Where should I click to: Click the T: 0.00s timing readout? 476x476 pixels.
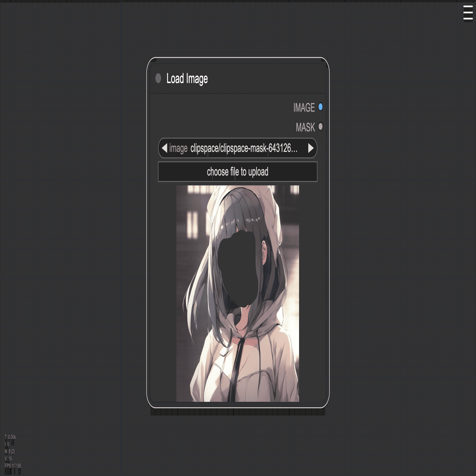10,437
